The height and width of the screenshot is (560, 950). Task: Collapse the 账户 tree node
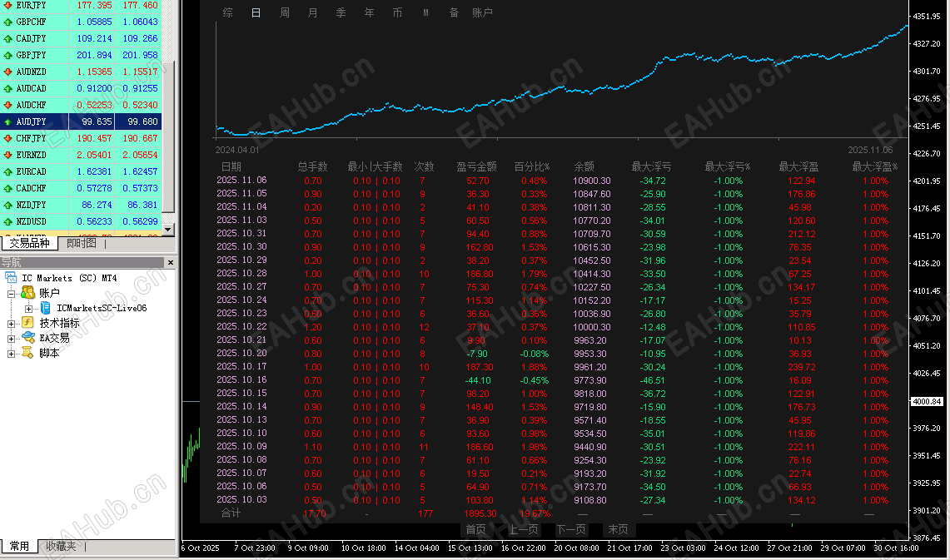(x=11, y=294)
